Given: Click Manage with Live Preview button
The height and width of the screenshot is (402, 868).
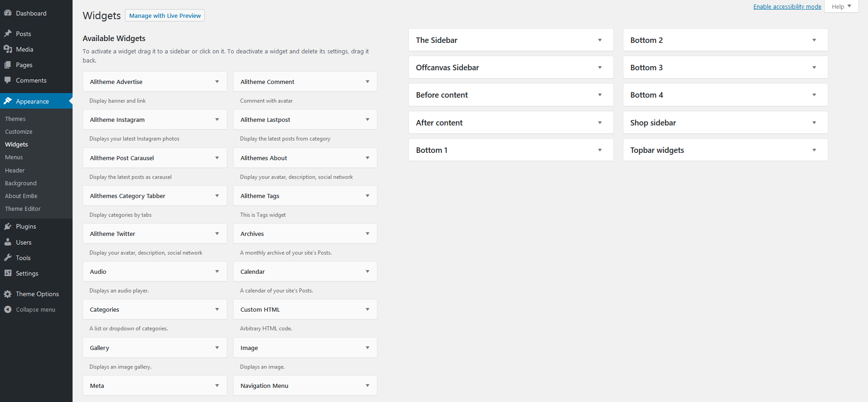Looking at the screenshot, I should (165, 16).
